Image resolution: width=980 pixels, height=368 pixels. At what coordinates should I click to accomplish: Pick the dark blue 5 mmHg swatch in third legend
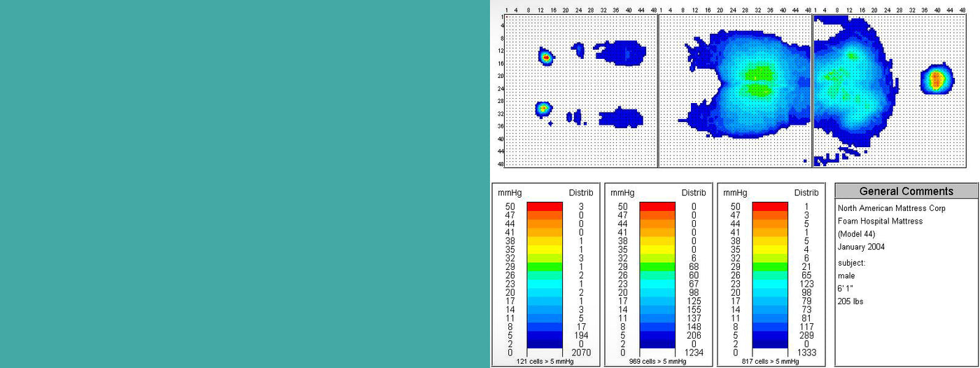coord(770,335)
